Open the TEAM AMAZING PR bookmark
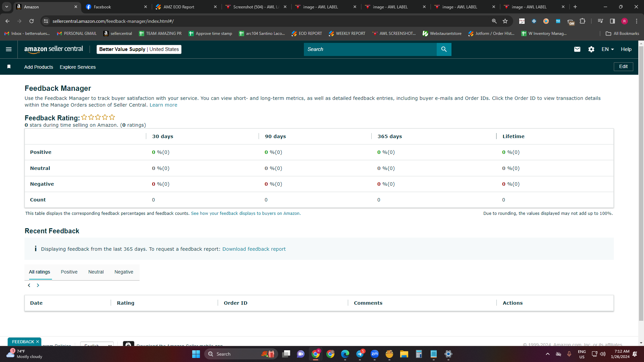 coord(160,34)
